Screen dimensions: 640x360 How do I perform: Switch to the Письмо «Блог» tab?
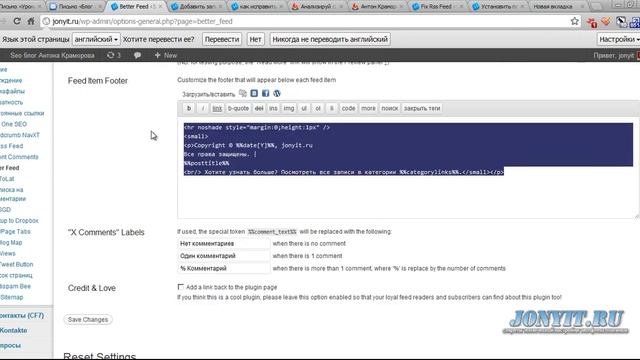pos(75,7)
